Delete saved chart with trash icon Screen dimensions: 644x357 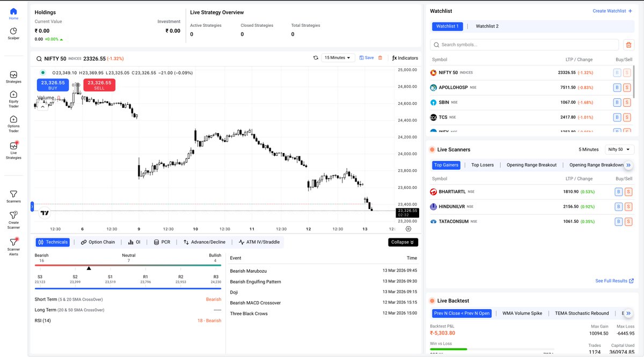click(380, 57)
